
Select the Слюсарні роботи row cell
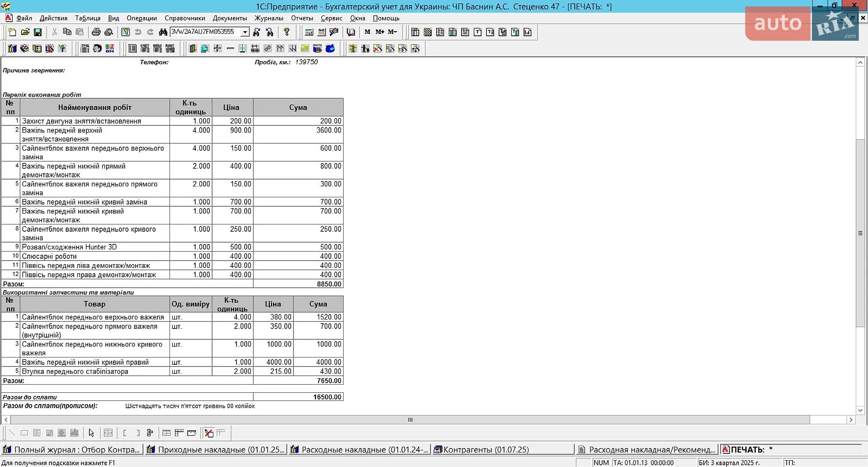point(95,256)
